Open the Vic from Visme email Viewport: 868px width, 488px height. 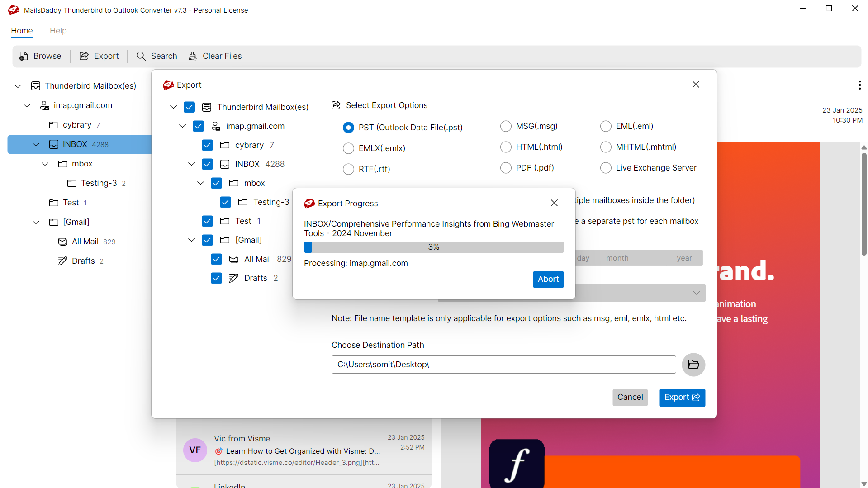click(304, 450)
